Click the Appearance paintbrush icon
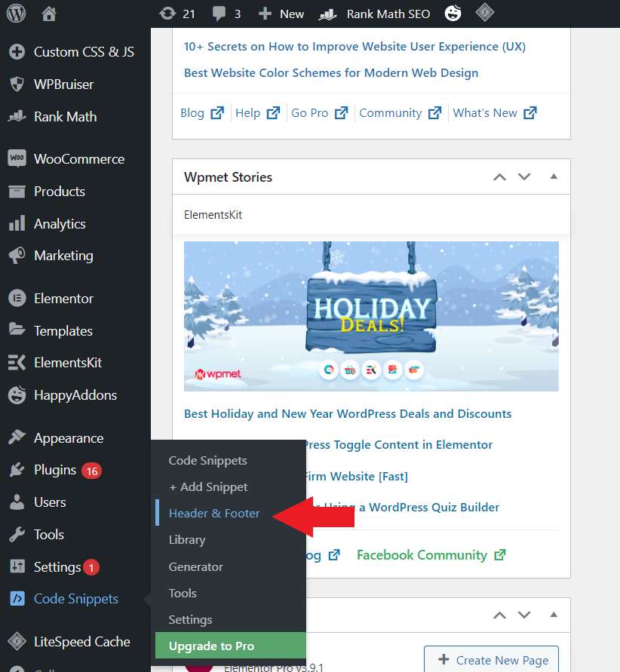Viewport: 620px width, 672px height. click(x=17, y=437)
